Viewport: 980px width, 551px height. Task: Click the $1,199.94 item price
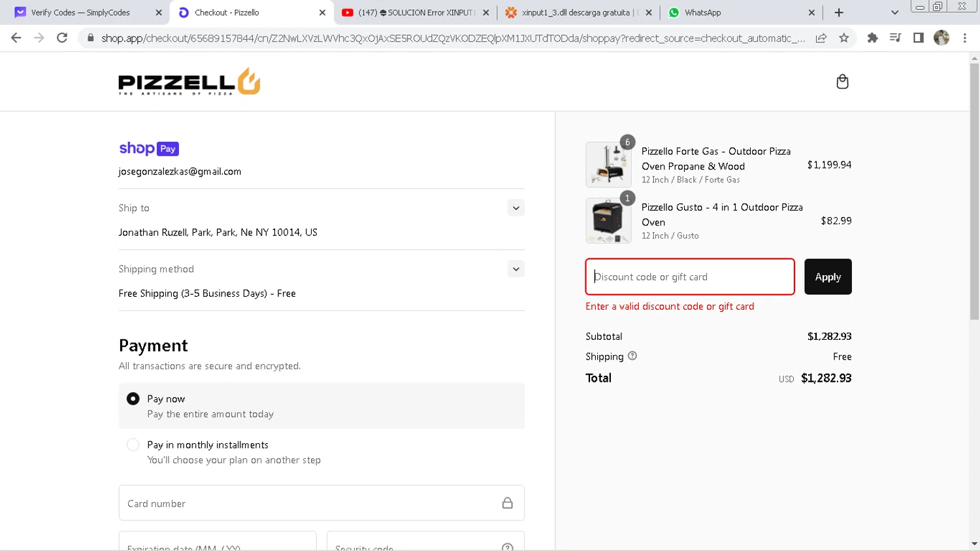pos(829,165)
